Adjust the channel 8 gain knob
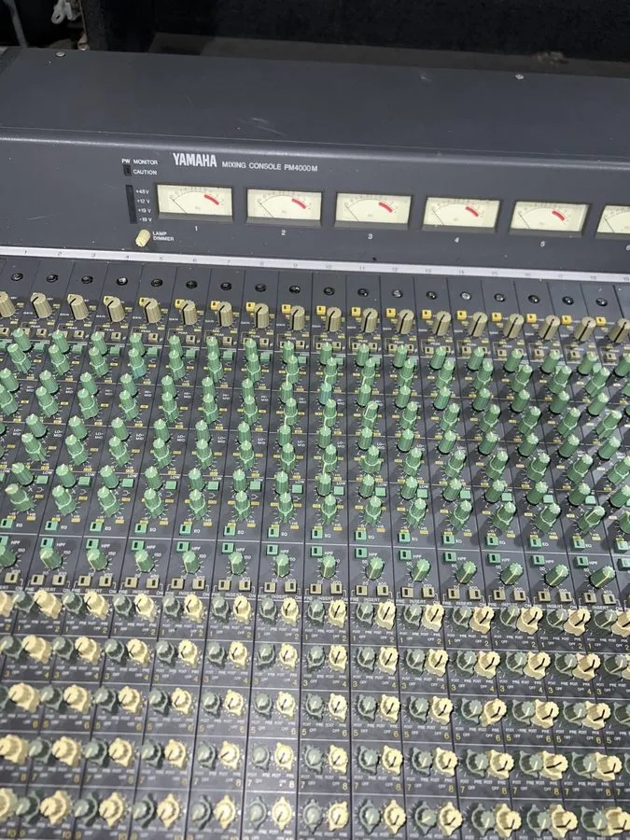 click(x=261, y=315)
